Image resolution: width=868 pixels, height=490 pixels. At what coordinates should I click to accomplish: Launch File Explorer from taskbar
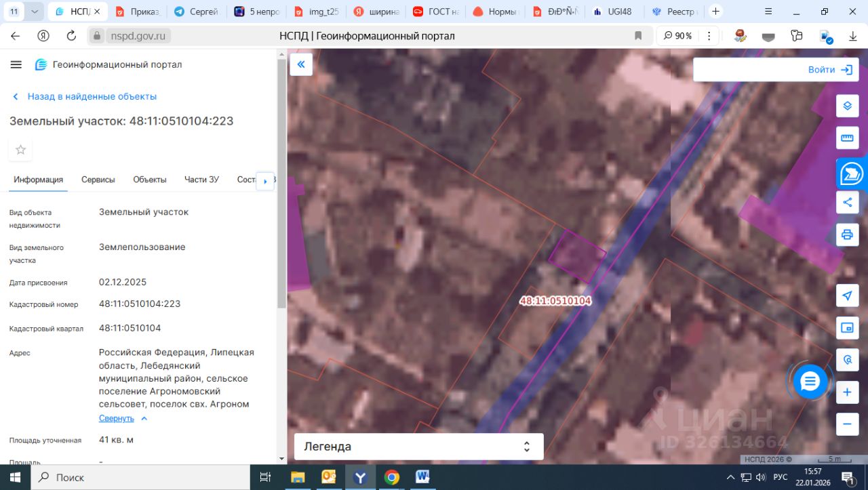pos(298,477)
